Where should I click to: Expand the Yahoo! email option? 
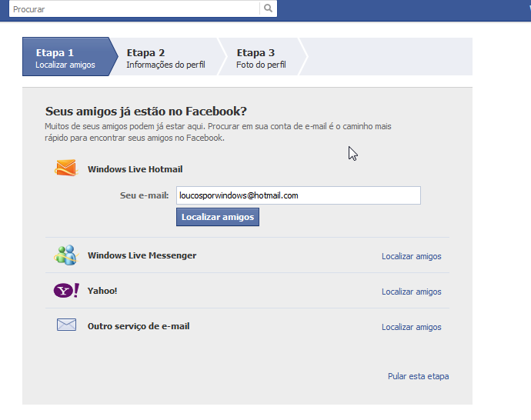(102, 291)
